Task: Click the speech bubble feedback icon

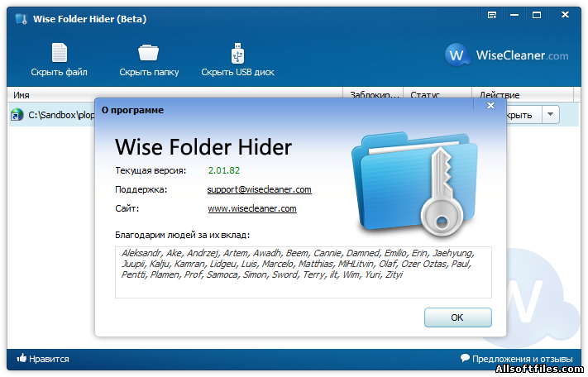Action: 465,358
